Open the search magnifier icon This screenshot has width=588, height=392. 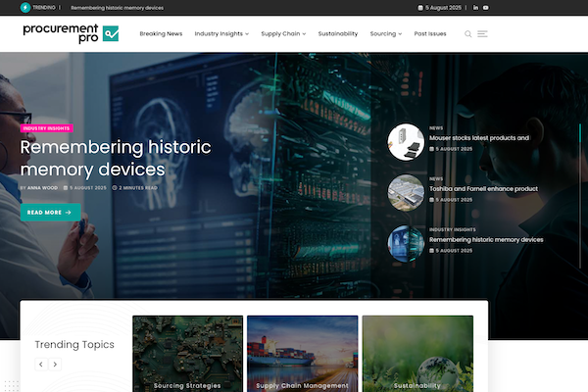click(x=468, y=34)
